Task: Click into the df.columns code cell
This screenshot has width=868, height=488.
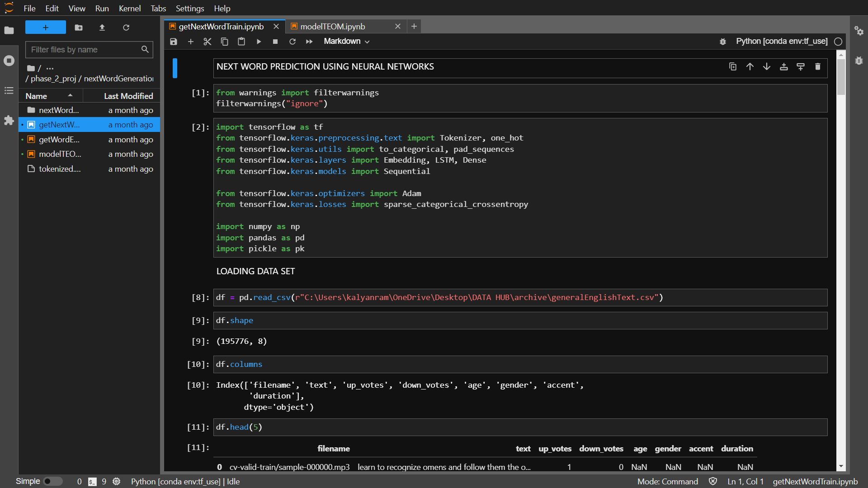Action: coord(520,364)
